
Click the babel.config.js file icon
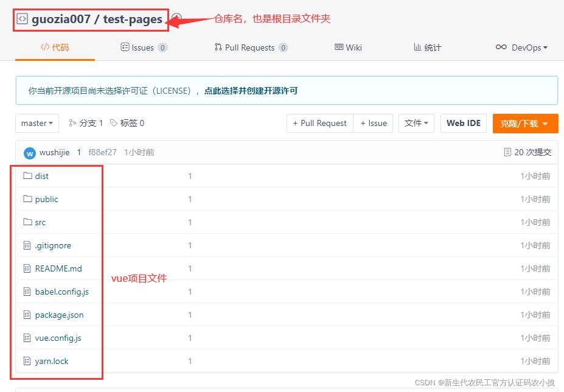[27, 292]
